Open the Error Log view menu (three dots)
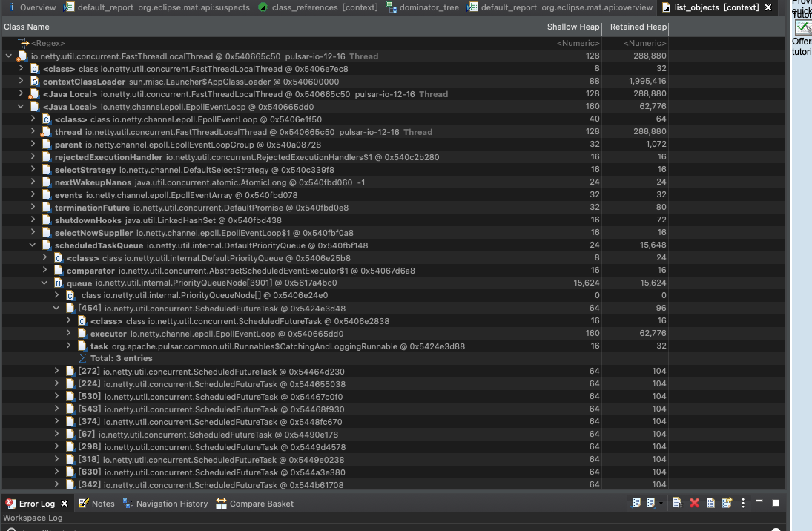 (x=742, y=502)
